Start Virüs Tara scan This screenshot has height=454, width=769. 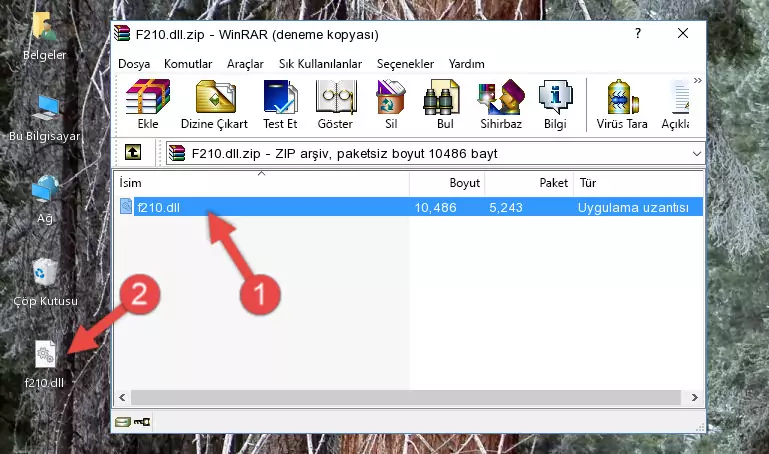tap(622, 104)
